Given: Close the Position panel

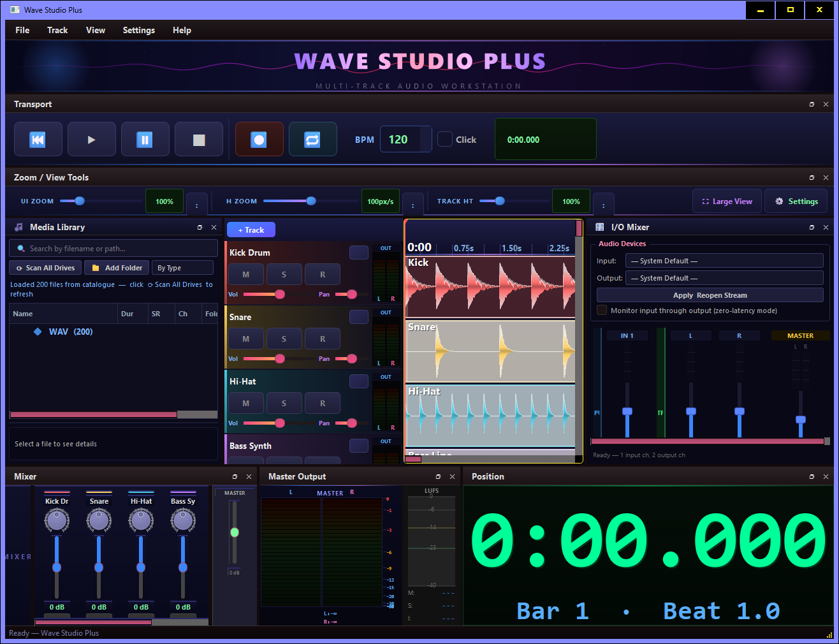Looking at the screenshot, I should coord(826,476).
